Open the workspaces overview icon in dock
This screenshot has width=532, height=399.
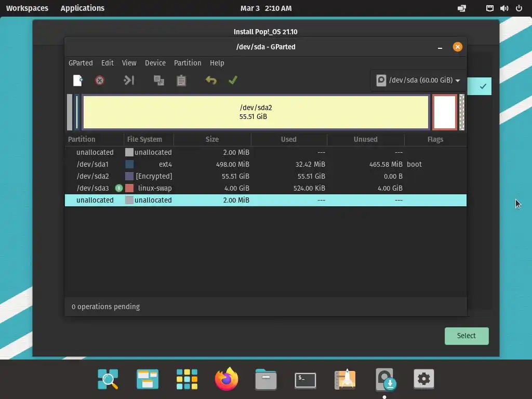click(x=147, y=379)
